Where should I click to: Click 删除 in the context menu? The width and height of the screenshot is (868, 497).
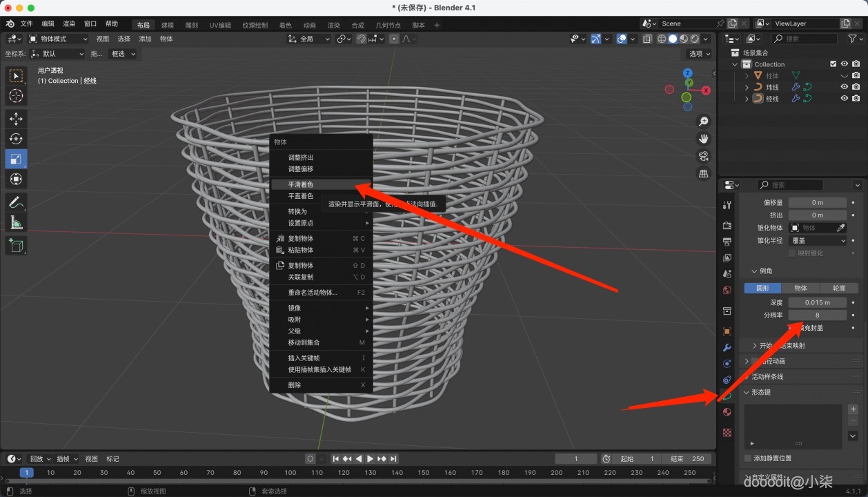coord(295,384)
